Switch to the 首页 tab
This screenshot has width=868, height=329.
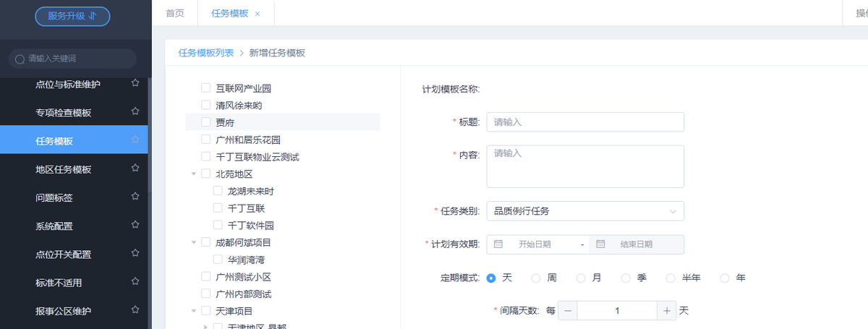[x=175, y=13]
